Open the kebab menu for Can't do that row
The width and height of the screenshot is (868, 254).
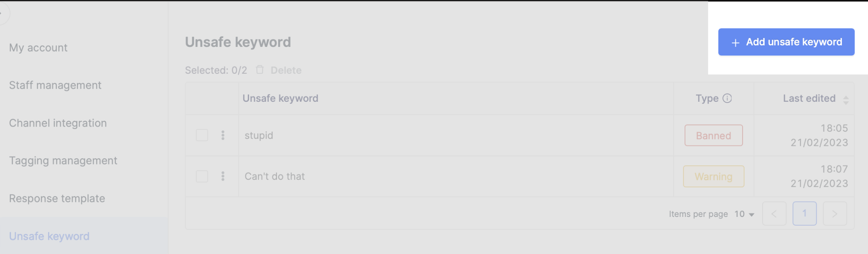click(x=223, y=176)
